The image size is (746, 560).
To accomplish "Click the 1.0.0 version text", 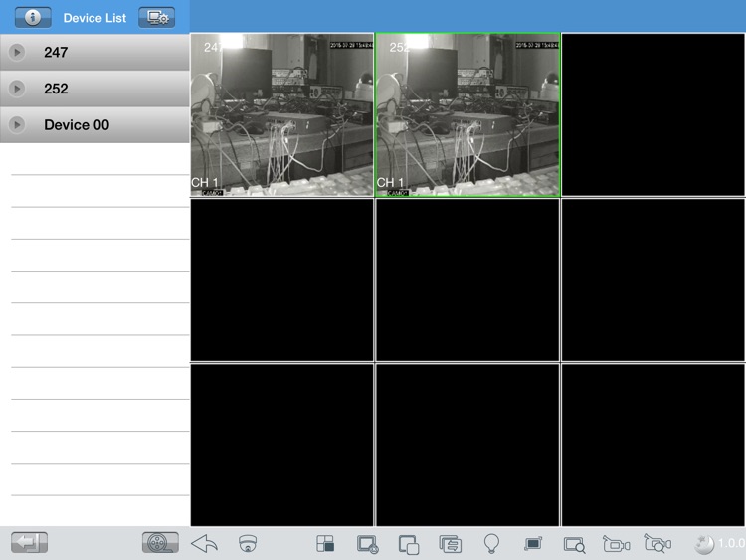I will (x=732, y=543).
